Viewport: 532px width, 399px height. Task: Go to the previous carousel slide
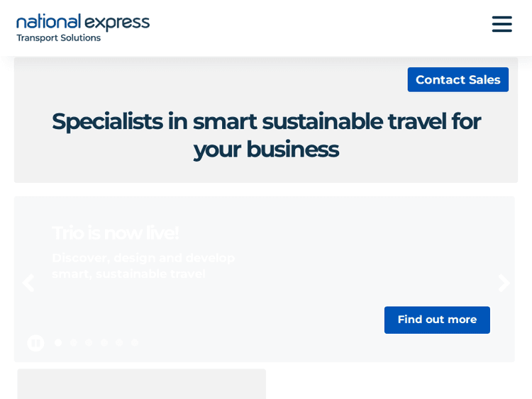click(x=28, y=283)
